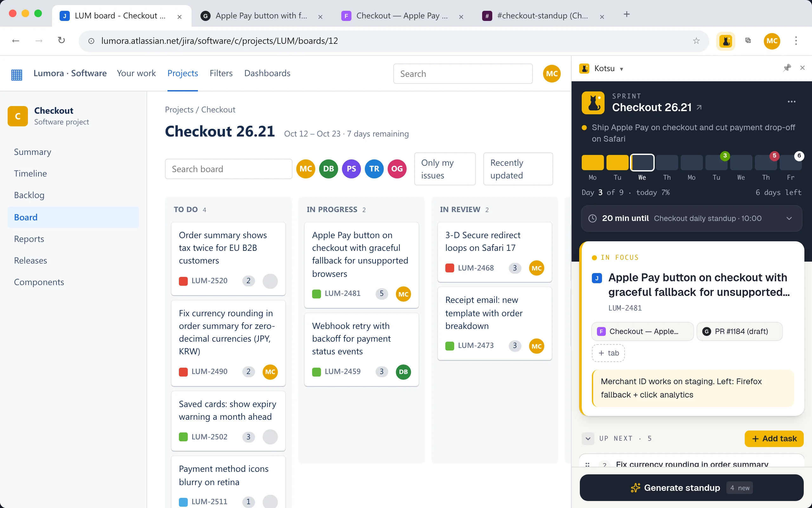Image resolution: width=812 pixels, height=508 pixels.
Task: Open Backlog in project sidebar
Action: [x=73, y=195]
